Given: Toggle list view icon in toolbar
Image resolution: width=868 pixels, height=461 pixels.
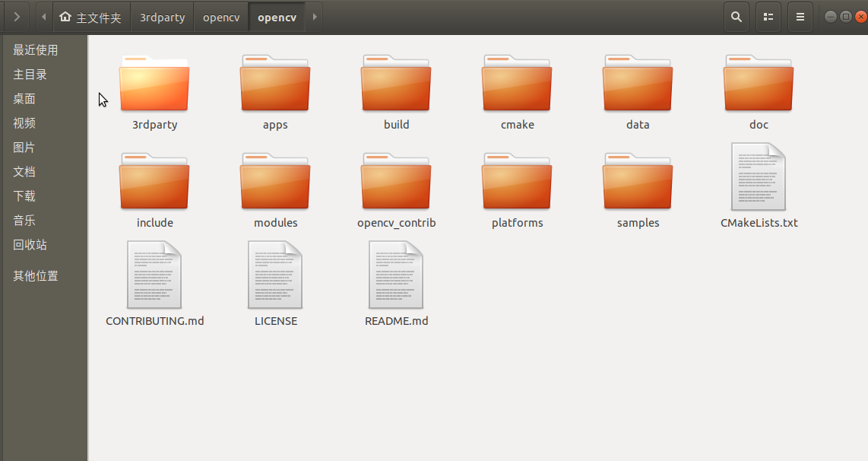Looking at the screenshot, I should pos(768,17).
